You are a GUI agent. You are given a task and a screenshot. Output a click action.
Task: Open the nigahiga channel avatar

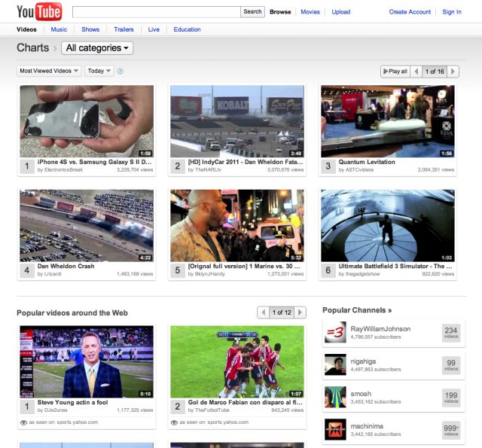[x=335, y=364]
